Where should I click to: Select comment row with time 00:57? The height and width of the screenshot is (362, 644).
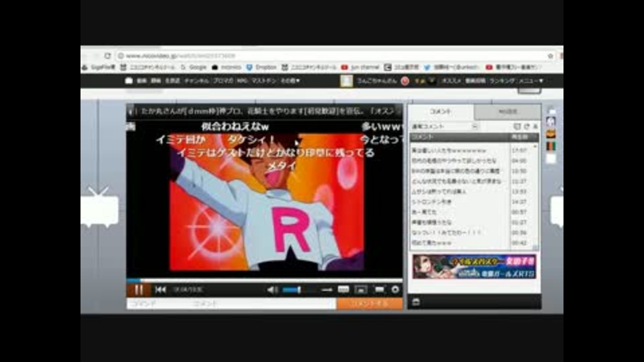[x=472, y=213]
